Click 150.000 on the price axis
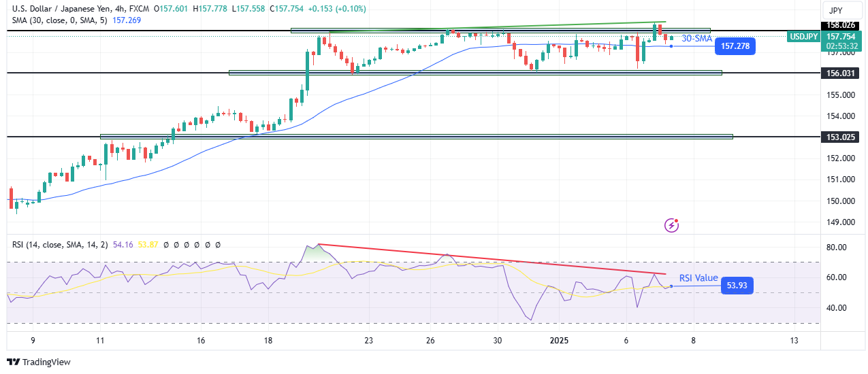868x374 pixels. click(840, 201)
